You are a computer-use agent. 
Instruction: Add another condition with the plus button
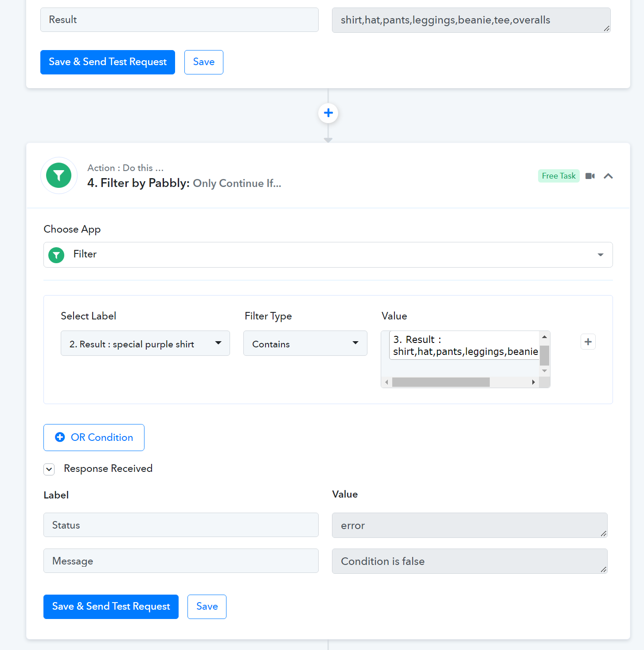click(588, 342)
